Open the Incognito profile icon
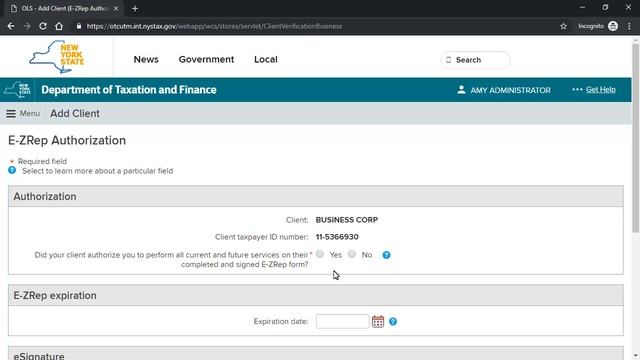This screenshot has height=360, width=640. [613, 26]
